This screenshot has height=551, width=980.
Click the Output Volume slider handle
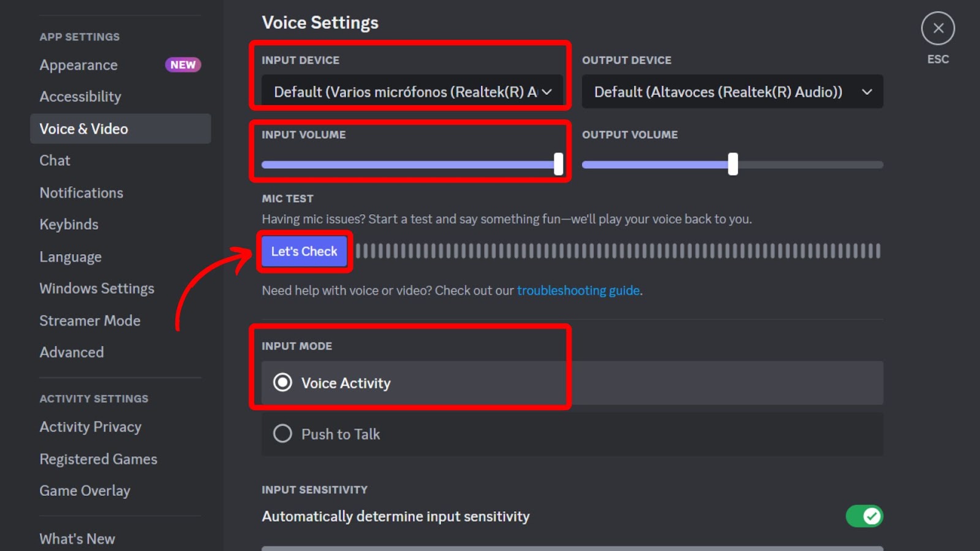point(733,164)
